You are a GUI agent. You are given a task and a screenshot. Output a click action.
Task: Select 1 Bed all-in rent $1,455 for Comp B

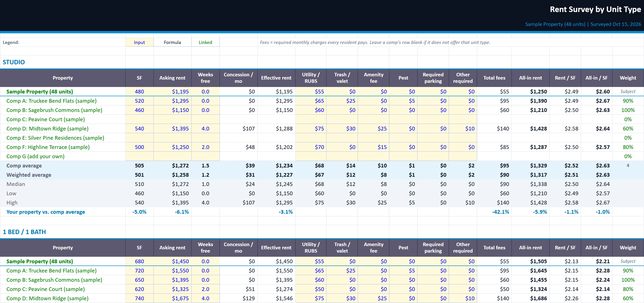pyautogui.click(x=531, y=280)
